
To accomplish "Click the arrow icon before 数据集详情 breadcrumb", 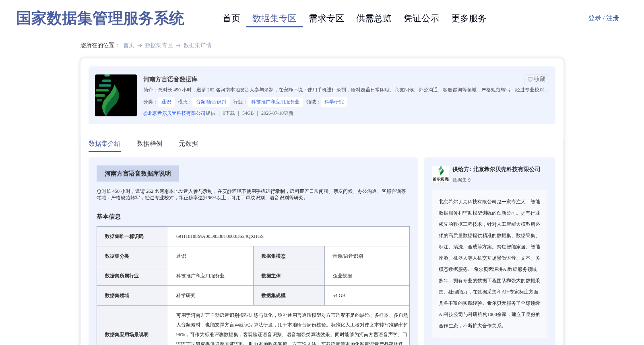I will click(178, 45).
